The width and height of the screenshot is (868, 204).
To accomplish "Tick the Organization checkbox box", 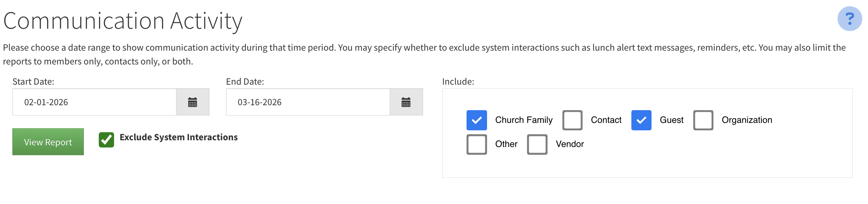I will pos(703,120).
